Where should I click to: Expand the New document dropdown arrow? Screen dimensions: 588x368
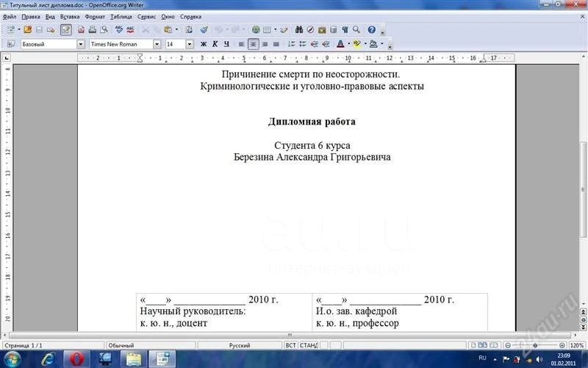click(19, 29)
